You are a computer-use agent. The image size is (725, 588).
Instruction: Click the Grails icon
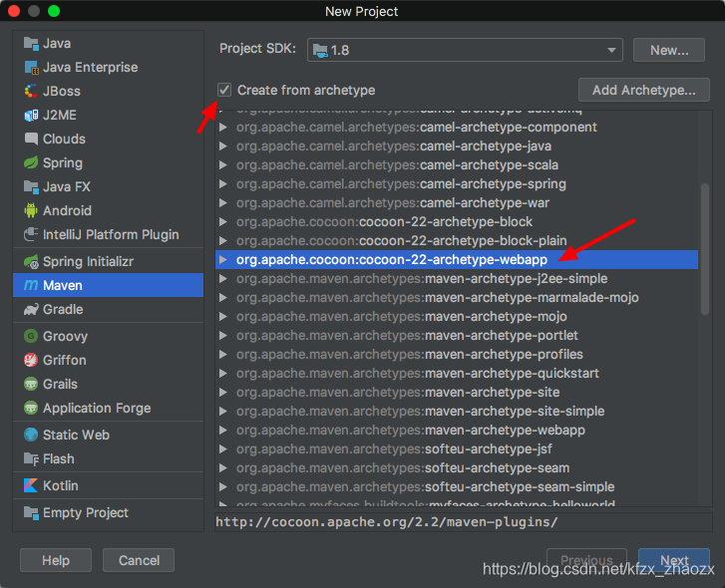(x=31, y=385)
